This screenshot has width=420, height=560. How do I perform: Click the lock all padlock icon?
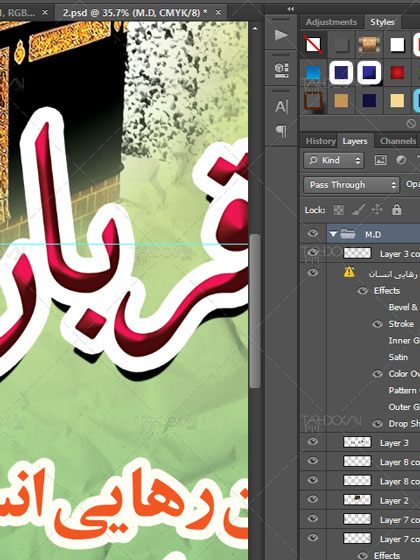click(x=396, y=210)
